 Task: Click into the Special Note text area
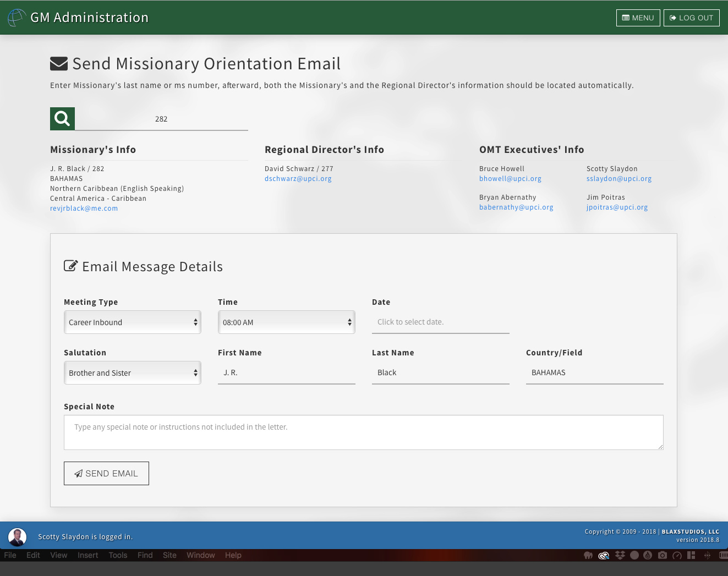(363, 432)
